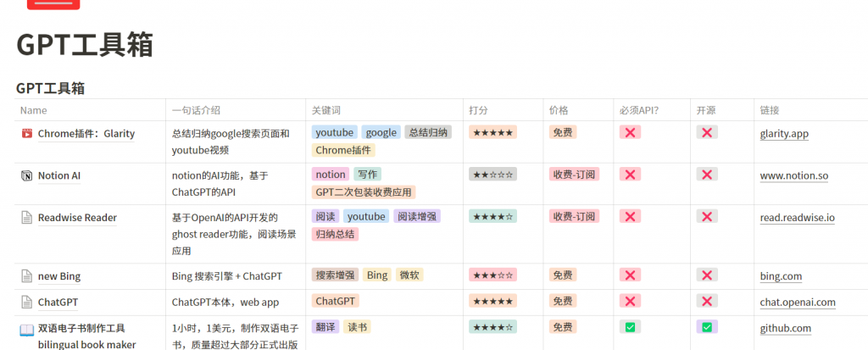Open the Notion AI page title

coord(59,176)
